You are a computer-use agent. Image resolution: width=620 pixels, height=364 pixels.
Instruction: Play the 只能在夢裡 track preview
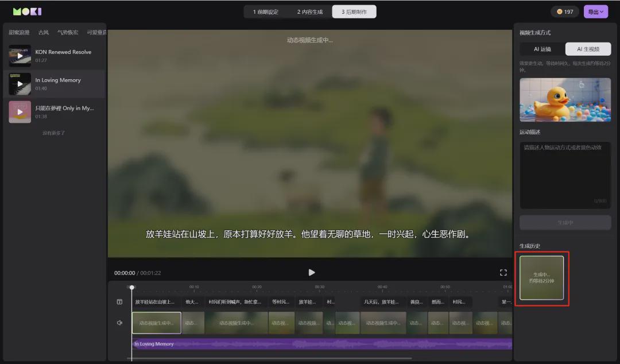20,111
